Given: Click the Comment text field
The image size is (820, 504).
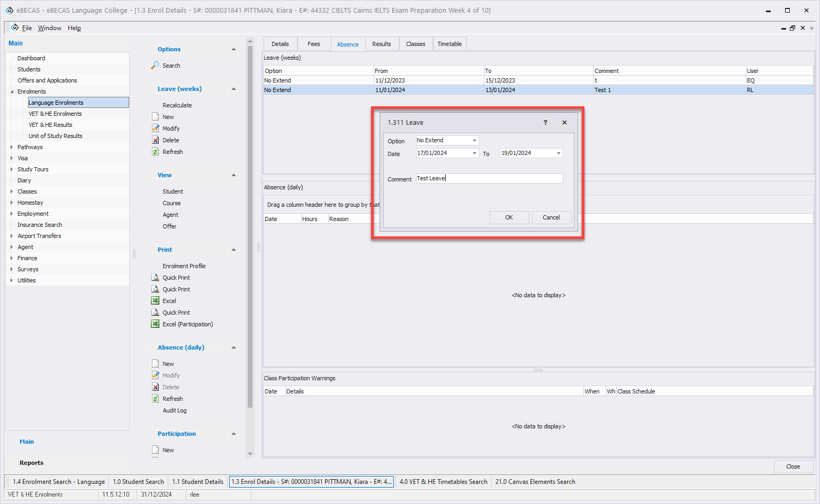Looking at the screenshot, I should pos(489,179).
